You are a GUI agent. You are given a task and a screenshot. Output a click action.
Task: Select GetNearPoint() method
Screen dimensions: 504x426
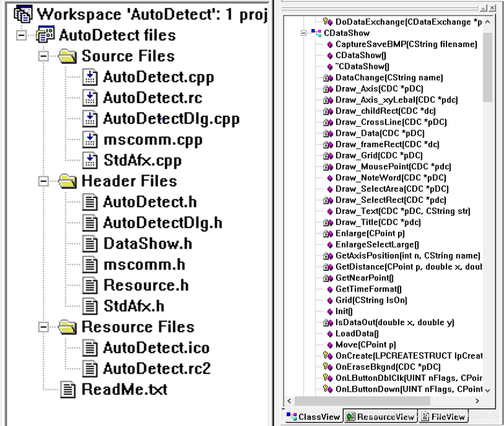[364, 278]
